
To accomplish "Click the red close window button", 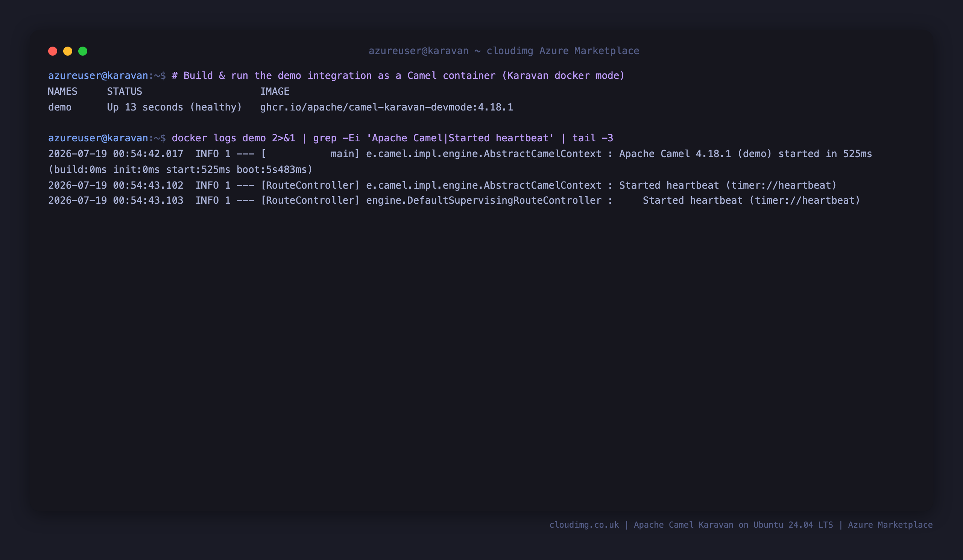I will point(53,51).
